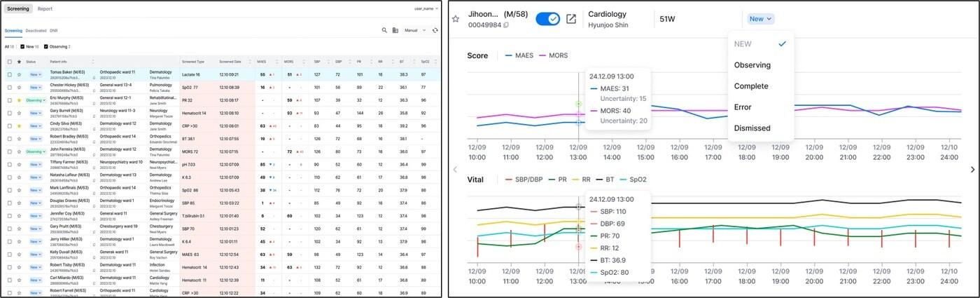Toggle the blue patient monitoring switch
The image size is (980, 298).
547,19
